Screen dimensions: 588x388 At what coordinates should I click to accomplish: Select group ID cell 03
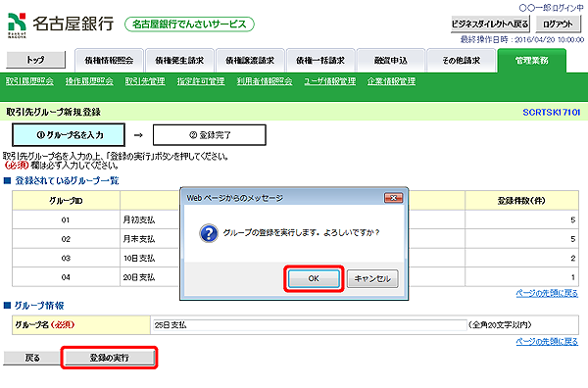coord(66,259)
